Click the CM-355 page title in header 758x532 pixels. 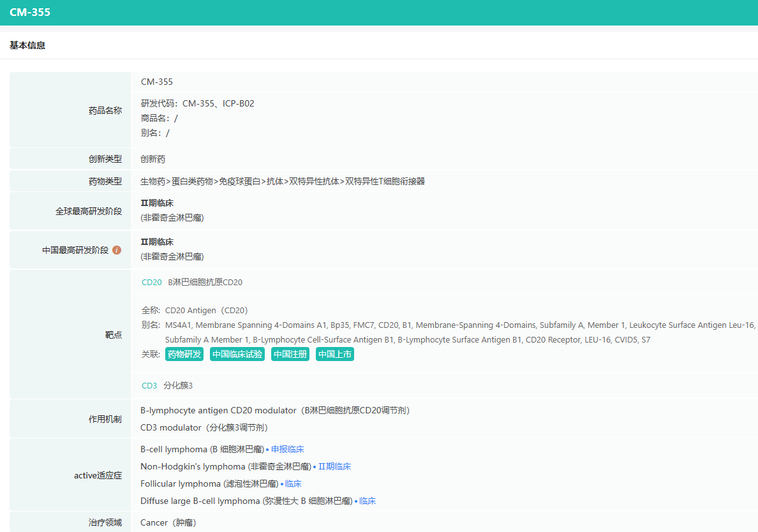click(30, 12)
